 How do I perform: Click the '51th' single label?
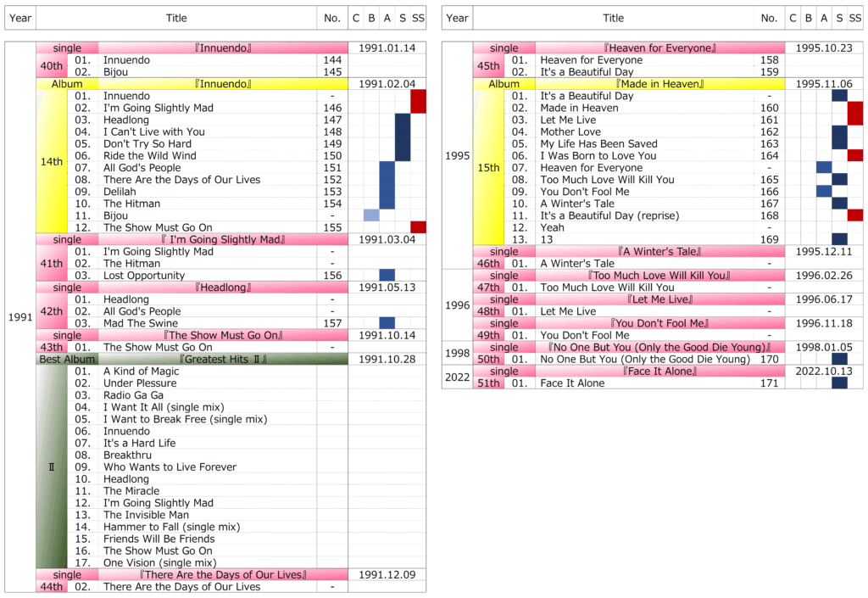[488, 383]
